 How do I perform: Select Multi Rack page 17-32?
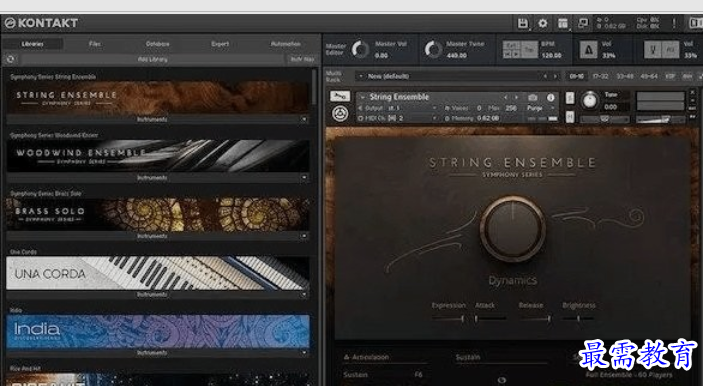(x=600, y=77)
